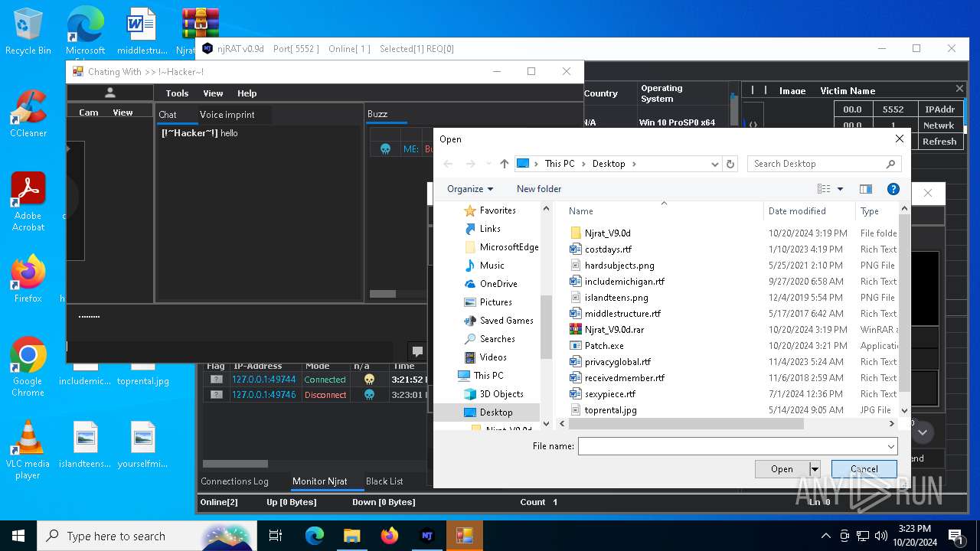Go up one folder level in Open dialog
Viewport: 980px width, 551px height.
tap(504, 164)
